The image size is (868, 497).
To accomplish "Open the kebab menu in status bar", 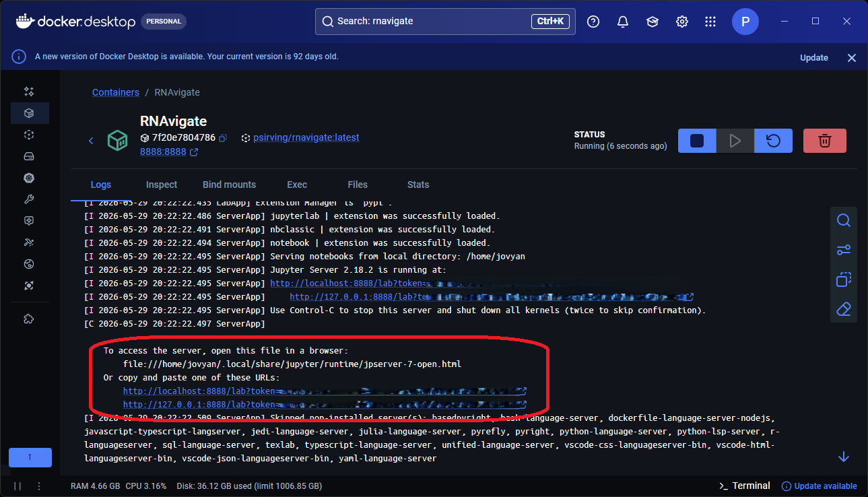I will (38, 486).
